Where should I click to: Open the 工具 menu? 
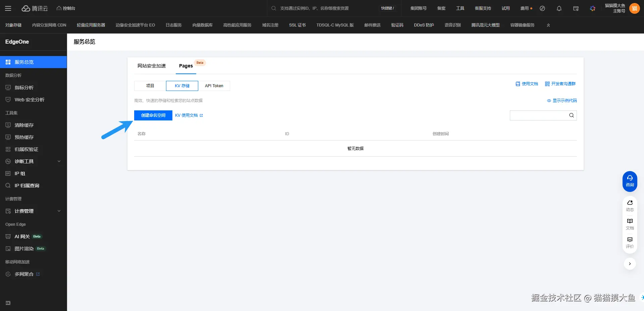(460, 8)
